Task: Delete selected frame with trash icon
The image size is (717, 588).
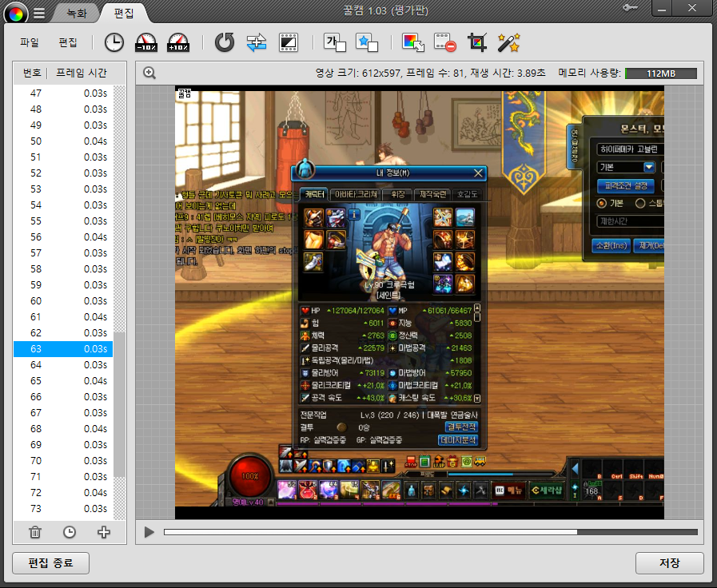Action: click(35, 532)
